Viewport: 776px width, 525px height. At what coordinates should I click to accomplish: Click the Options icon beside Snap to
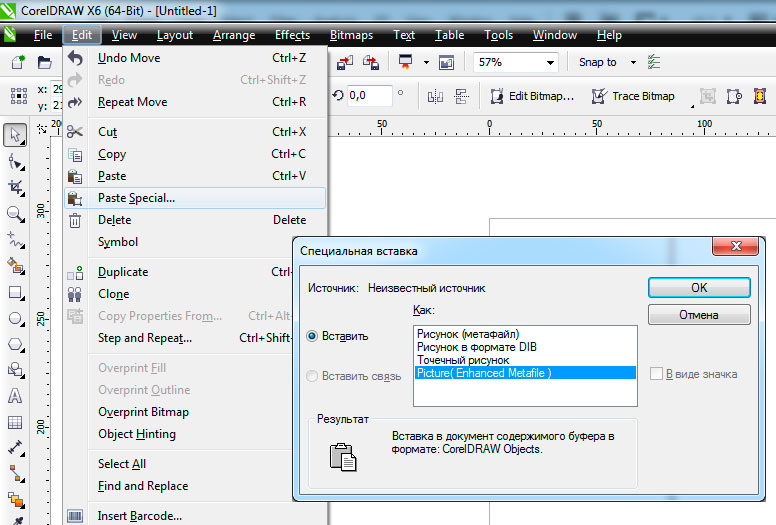pos(654,62)
